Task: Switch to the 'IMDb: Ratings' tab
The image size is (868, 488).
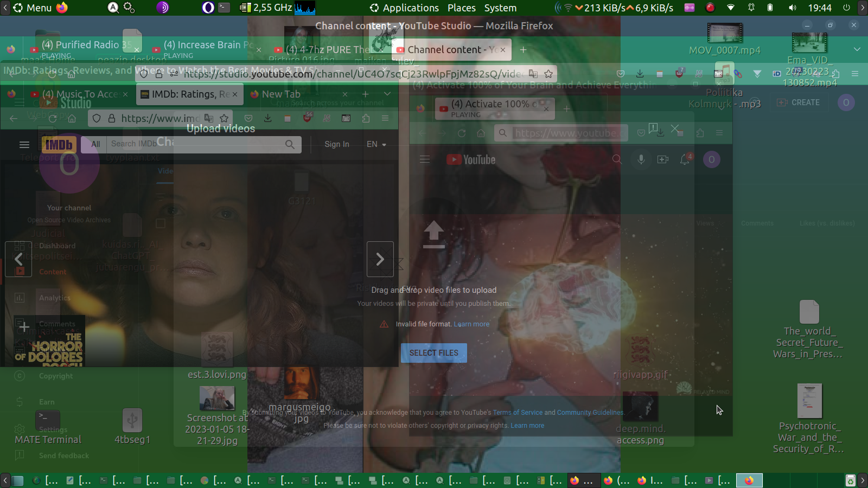Action: (x=189, y=94)
